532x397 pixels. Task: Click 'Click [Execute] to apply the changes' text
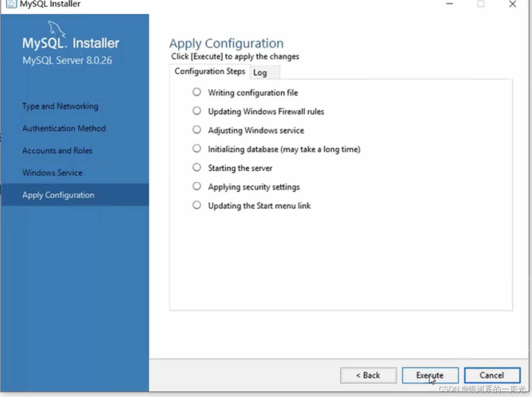[x=235, y=57]
